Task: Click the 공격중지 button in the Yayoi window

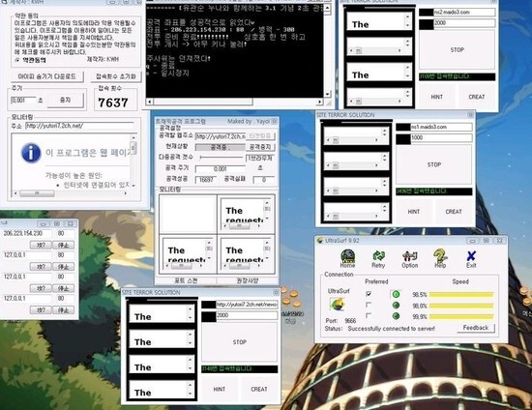Action: pyautogui.click(x=260, y=147)
